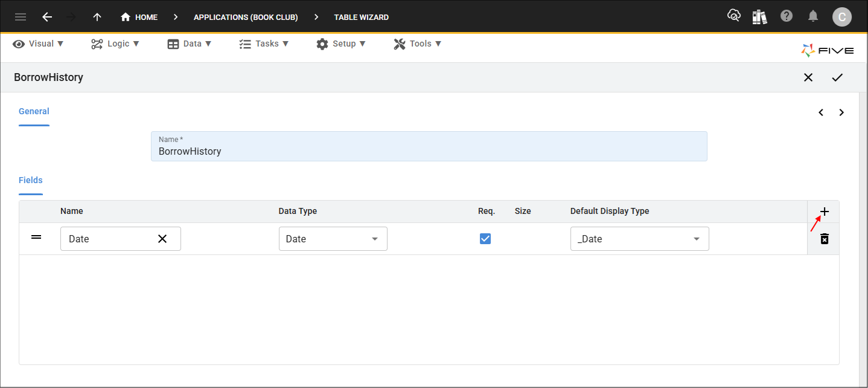Clear the Date field name
This screenshot has height=388, width=868.
tap(162, 239)
